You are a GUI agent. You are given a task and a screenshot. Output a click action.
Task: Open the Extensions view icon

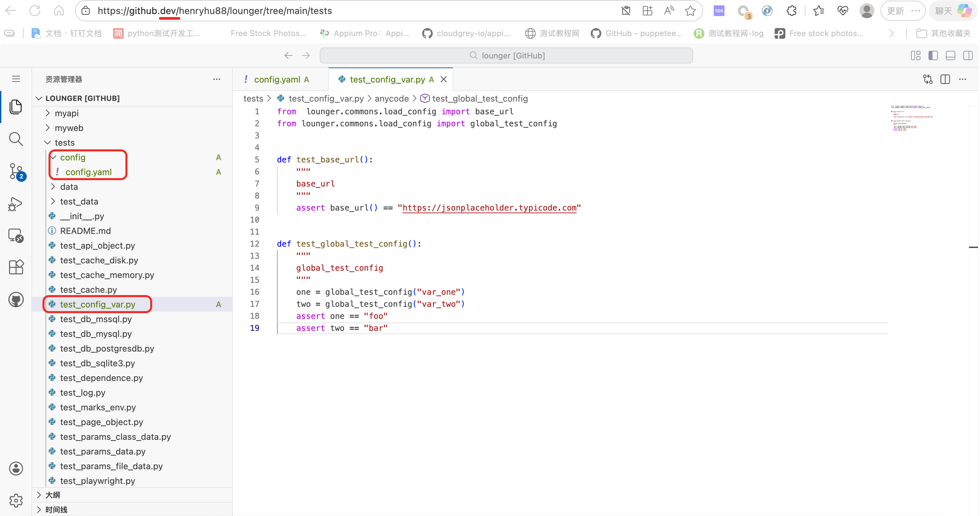(16, 267)
